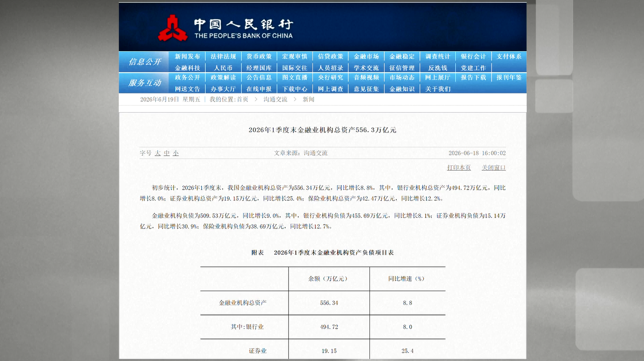Screen dimensions: 644x361
Task: Open the 意见征集 section
Action: coord(366,89)
